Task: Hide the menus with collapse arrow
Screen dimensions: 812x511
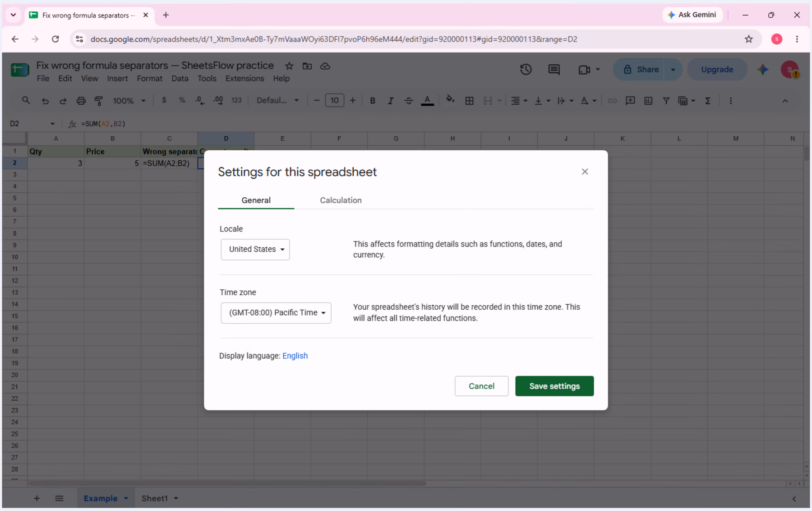Action: pyautogui.click(x=785, y=101)
